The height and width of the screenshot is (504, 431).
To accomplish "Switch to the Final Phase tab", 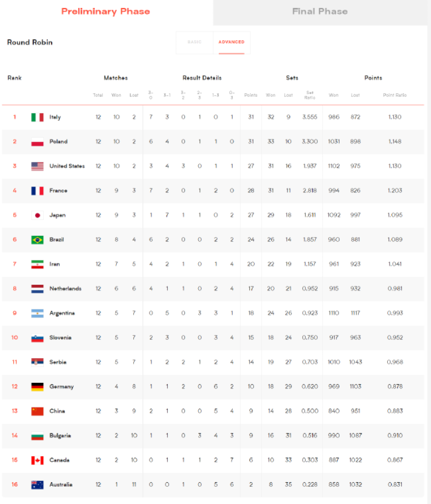I will [x=320, y=12].
